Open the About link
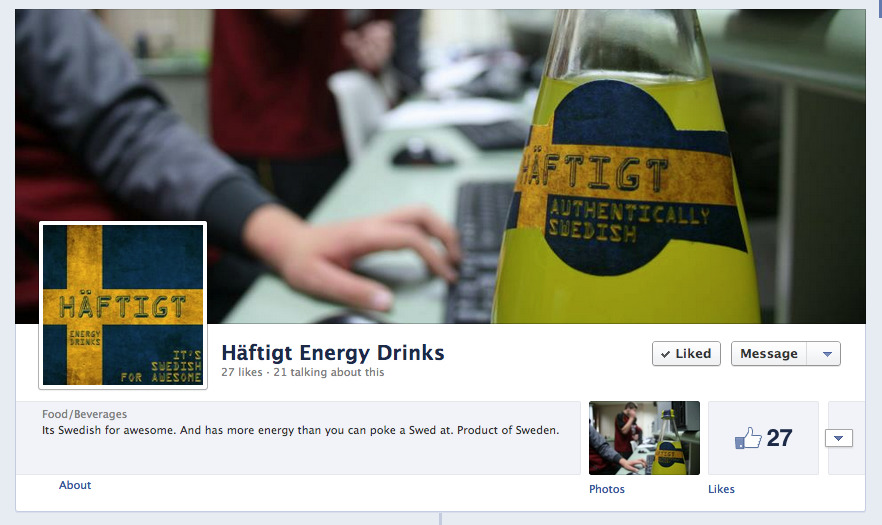Image resolution: width=882 pixels, height=525 pixels. coord(75,485)
